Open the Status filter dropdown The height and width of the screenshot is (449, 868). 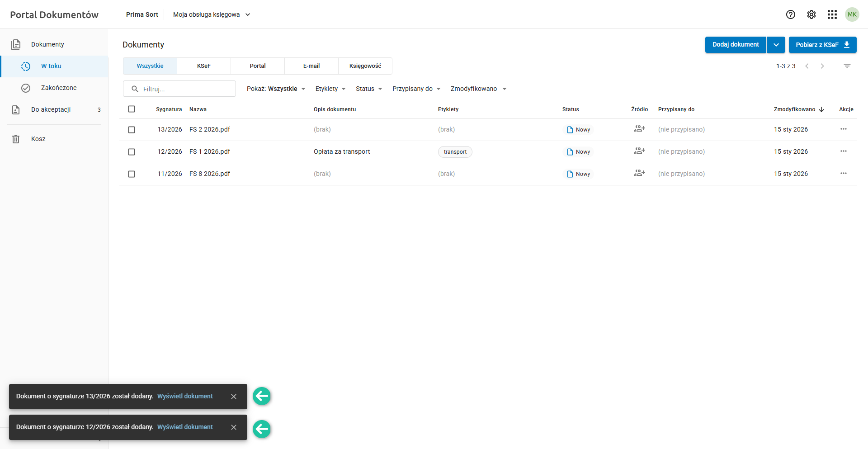[369, 89]
